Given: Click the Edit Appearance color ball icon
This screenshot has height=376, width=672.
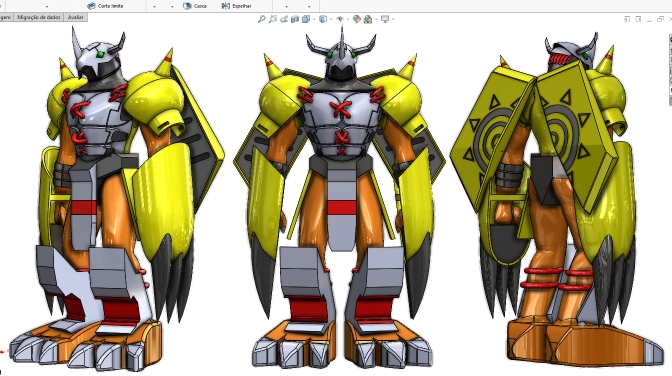Looking at the screenshot, I should 357,19.
